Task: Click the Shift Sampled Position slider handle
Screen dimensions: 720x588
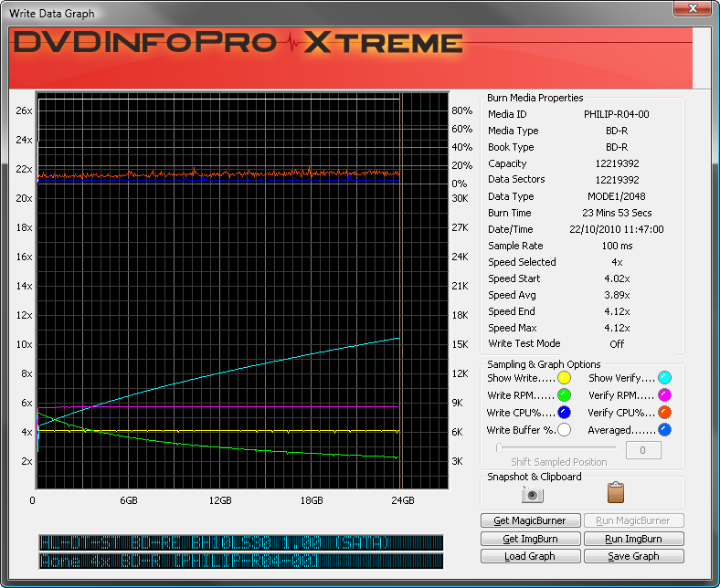Action: [499, 447]
